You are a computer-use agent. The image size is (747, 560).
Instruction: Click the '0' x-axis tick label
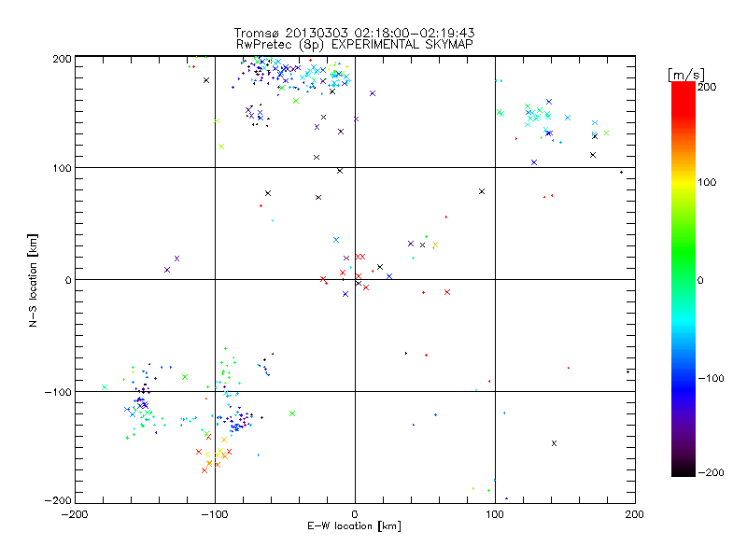coord(355,514)
